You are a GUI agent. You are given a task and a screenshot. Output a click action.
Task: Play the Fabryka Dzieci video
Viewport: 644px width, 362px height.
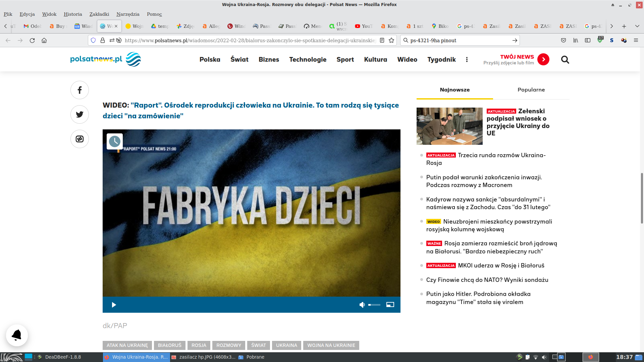pyautogui.click(x=114, y=305)
